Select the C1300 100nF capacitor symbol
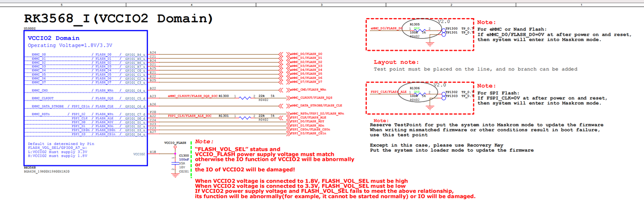This screenshot has height=202, width=644. 174,161
